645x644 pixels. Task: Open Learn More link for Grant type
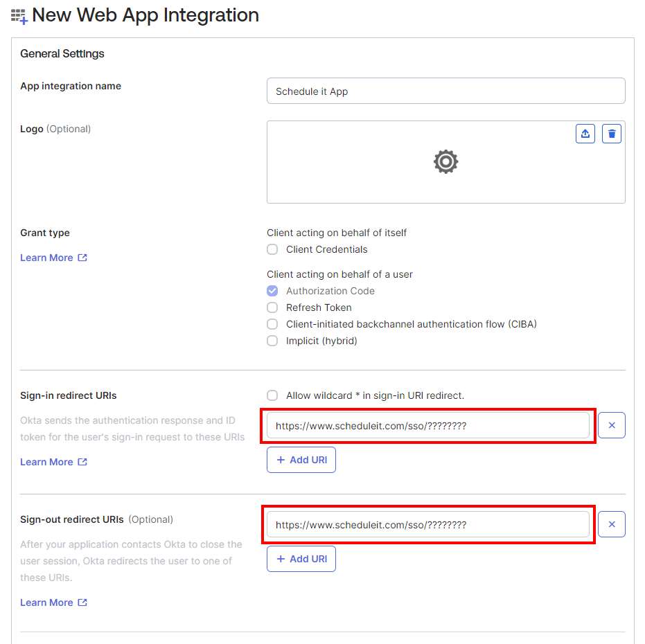(x=53, y=258)
